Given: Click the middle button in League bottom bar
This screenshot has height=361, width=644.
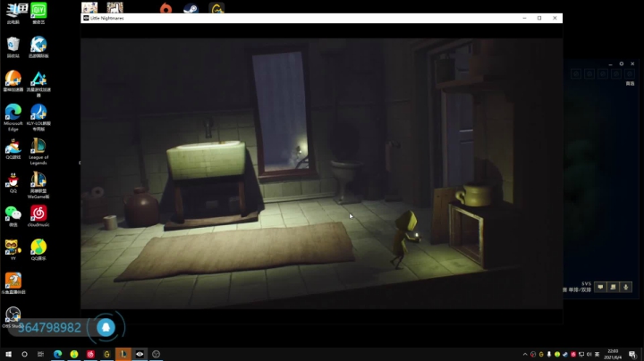Looking at the screenshot, I should pos(614,287).
